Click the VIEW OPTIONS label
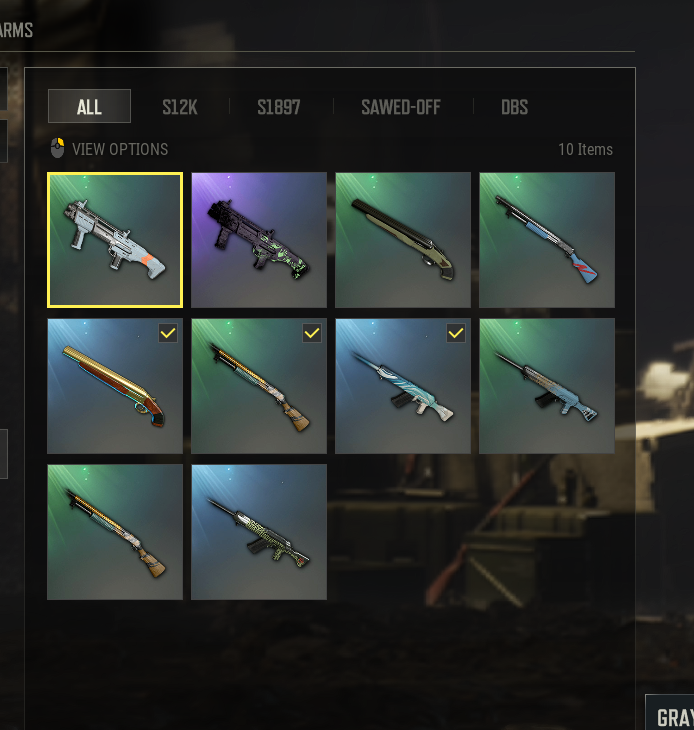This screenshot has height=730, width=694. coord(120,149)
